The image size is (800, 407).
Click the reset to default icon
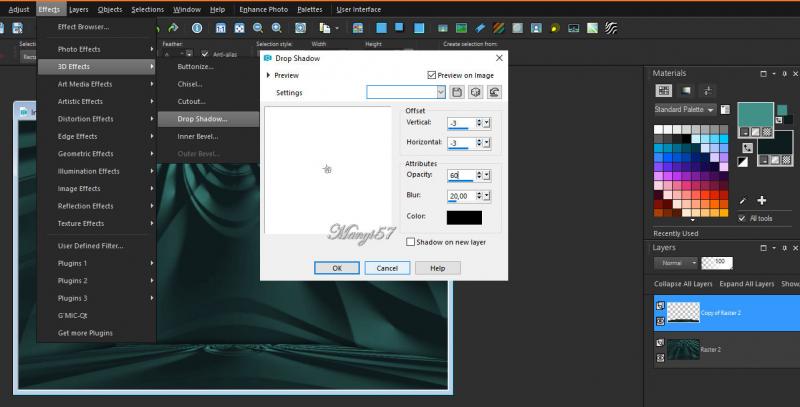(493, 92)
